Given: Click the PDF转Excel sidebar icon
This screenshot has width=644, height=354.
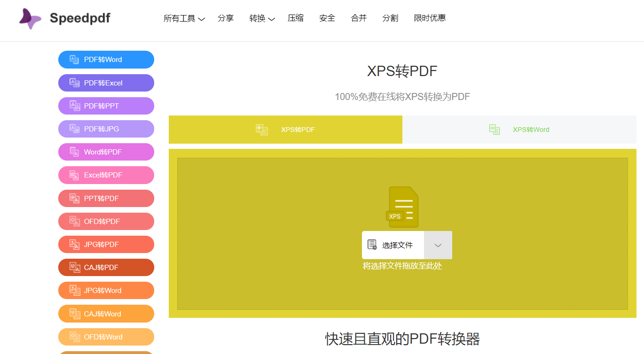Looking at the screenshot, I should pyautogui.click(x=74, y=83).
